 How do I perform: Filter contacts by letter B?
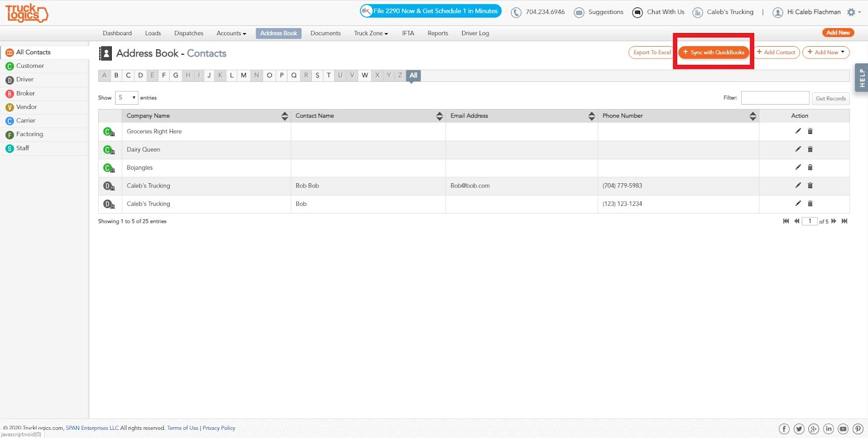tap(116, 75)
